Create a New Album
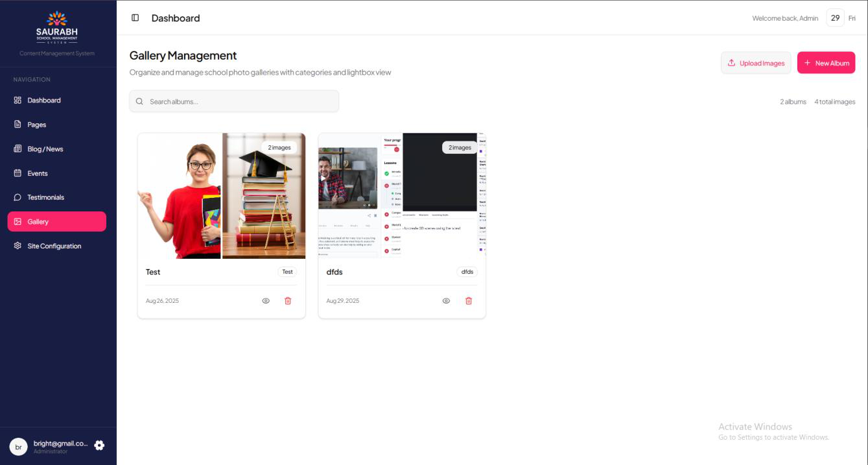868x465 pixels. 826,63
